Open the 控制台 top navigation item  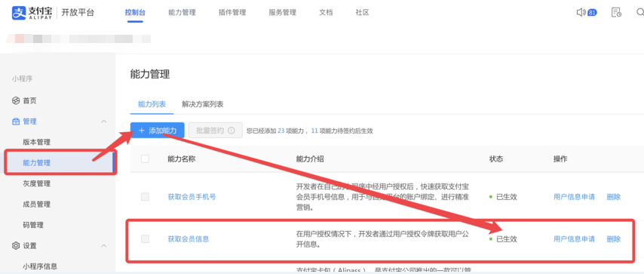pos(135,13)
